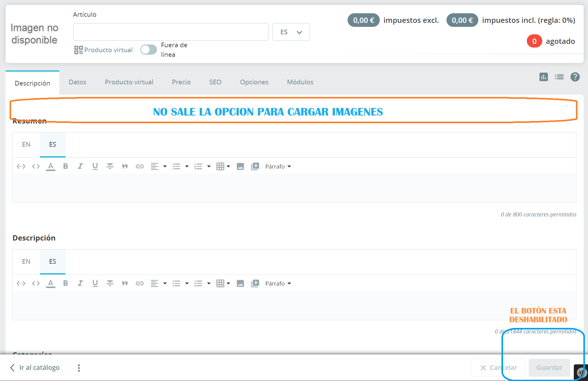The height and width of the screenshot is (381, 588).
Task: Toggle the Fuera de línea switch
Action: (x=149, y=50)
